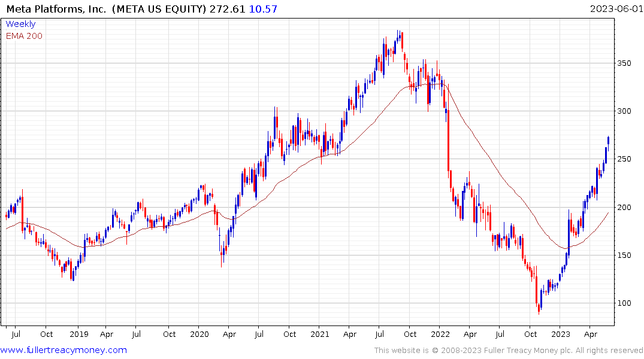
Task: Click the 200 price axis label
Action: 624,207
